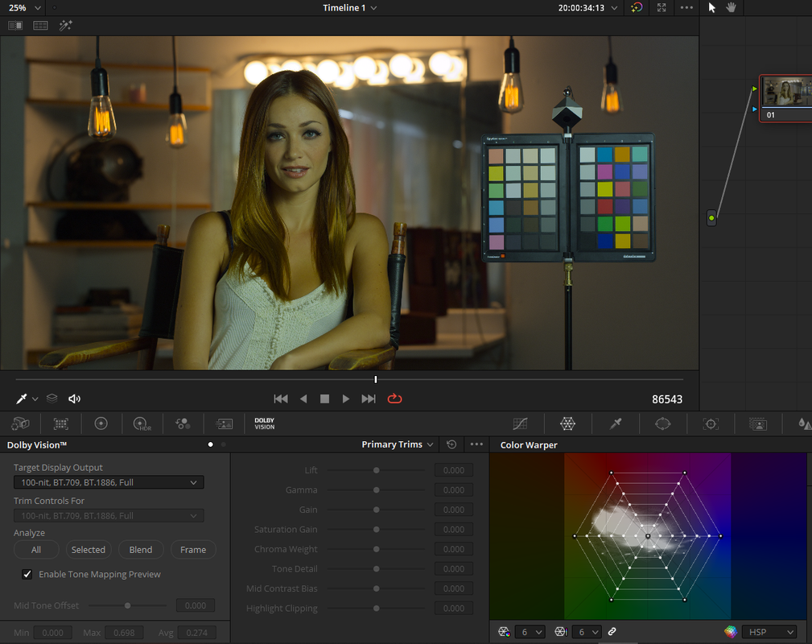
Task: Open the Qualifier eyedropper palette
Action: pos(615,423)
